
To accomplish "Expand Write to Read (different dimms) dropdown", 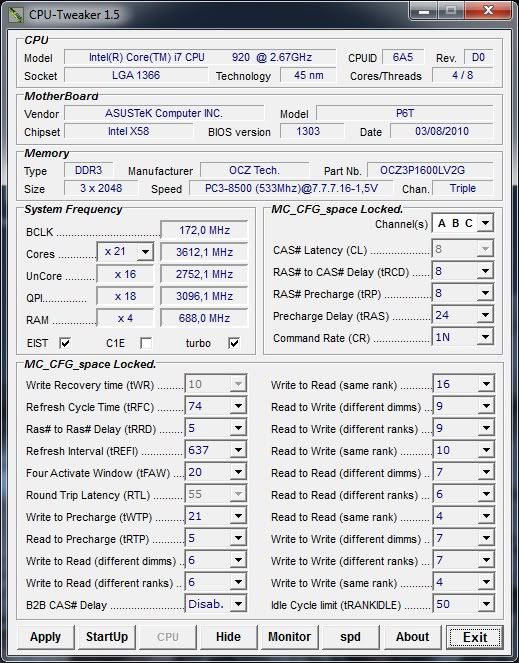I will pos(238,560).
